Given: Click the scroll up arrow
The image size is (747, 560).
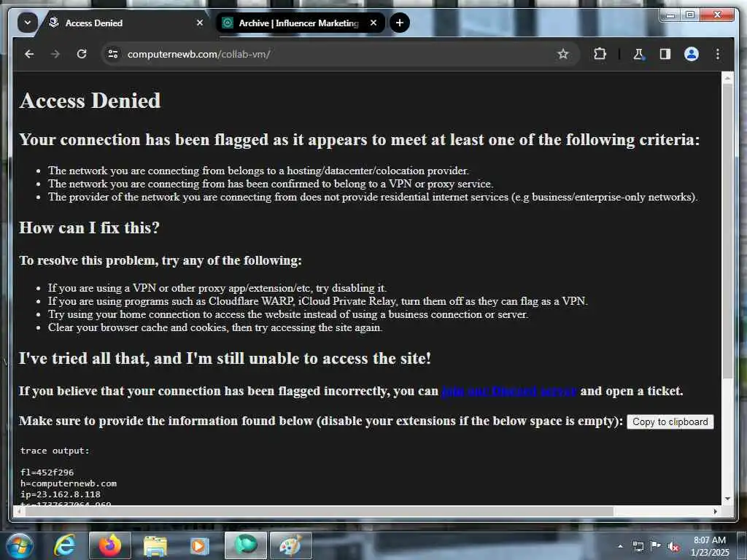Looking at the screenshot, I should [x=727, y=78].
